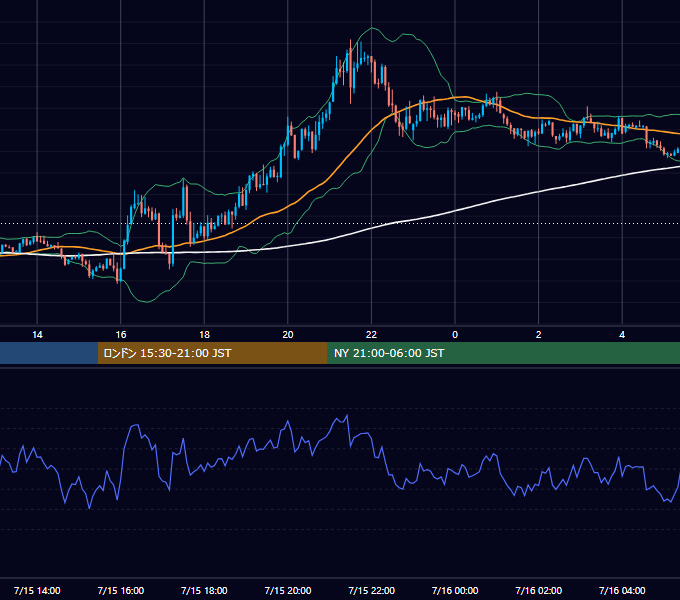Screen dimensions: 680x600
Task: Click the 18 hour axis label
Action: point(204,335)
